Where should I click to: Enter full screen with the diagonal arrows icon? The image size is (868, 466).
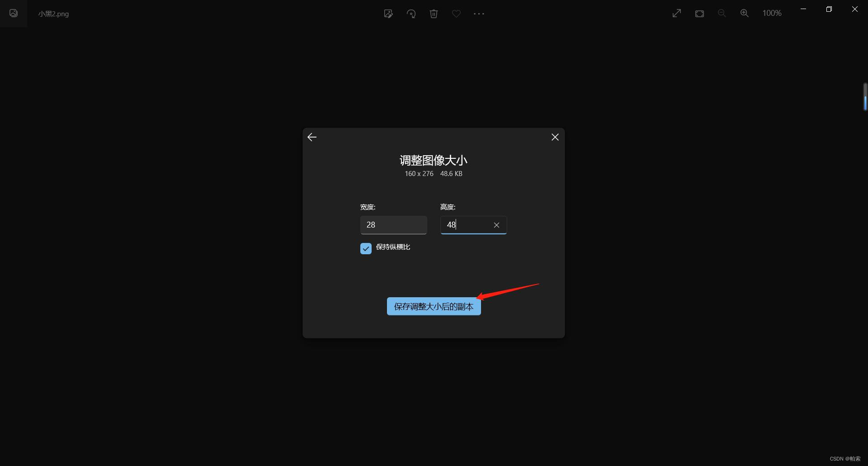677,14
